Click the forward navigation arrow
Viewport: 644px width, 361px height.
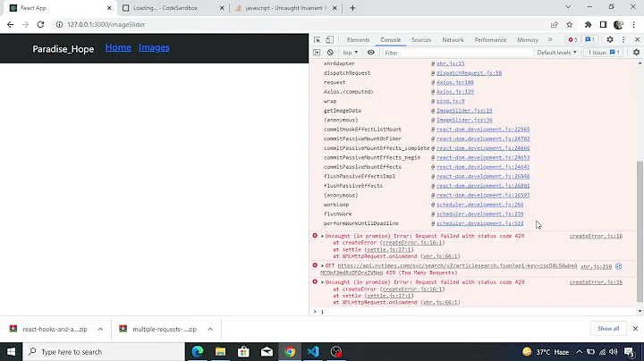(x=25, y=25)
